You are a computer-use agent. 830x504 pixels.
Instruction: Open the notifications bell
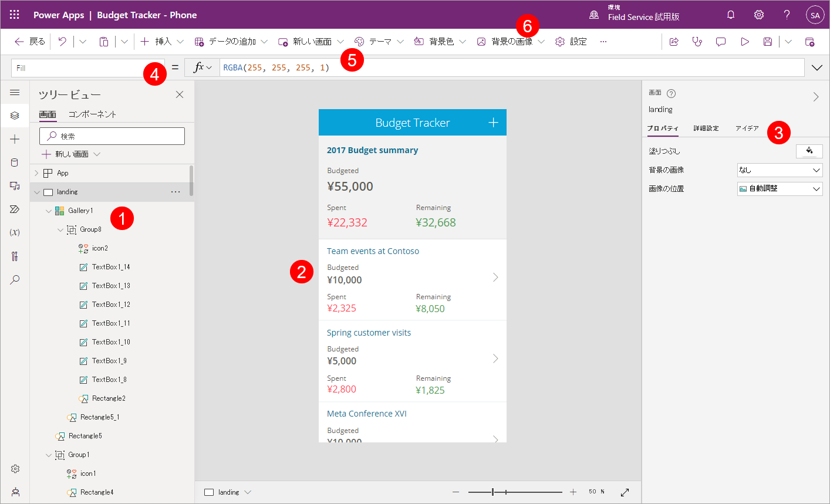pos(731,15)
